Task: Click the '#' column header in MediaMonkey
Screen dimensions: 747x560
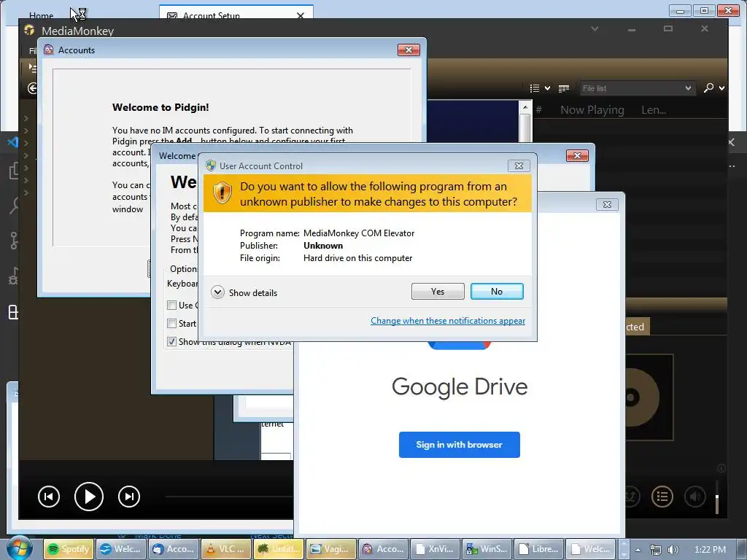Action: pos(538,110)
